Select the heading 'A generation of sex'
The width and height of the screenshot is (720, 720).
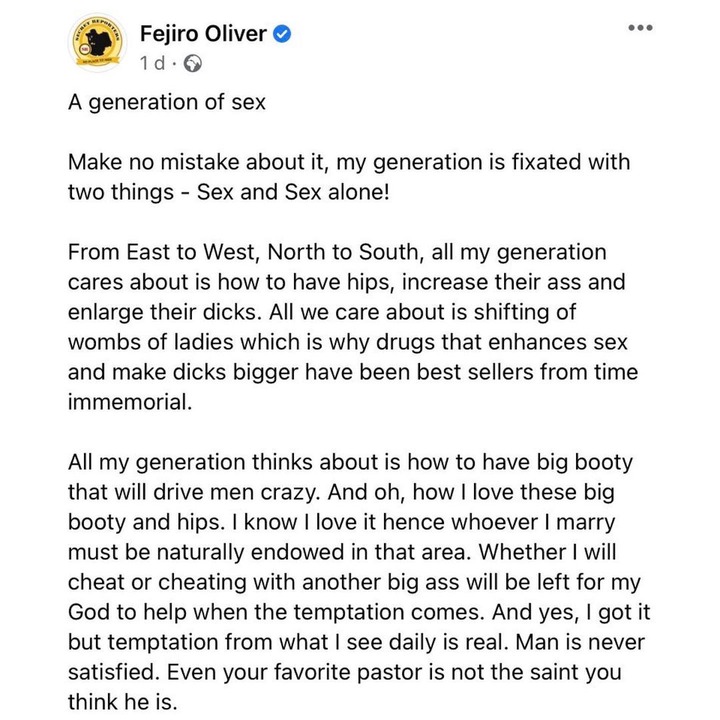[167, 102]
